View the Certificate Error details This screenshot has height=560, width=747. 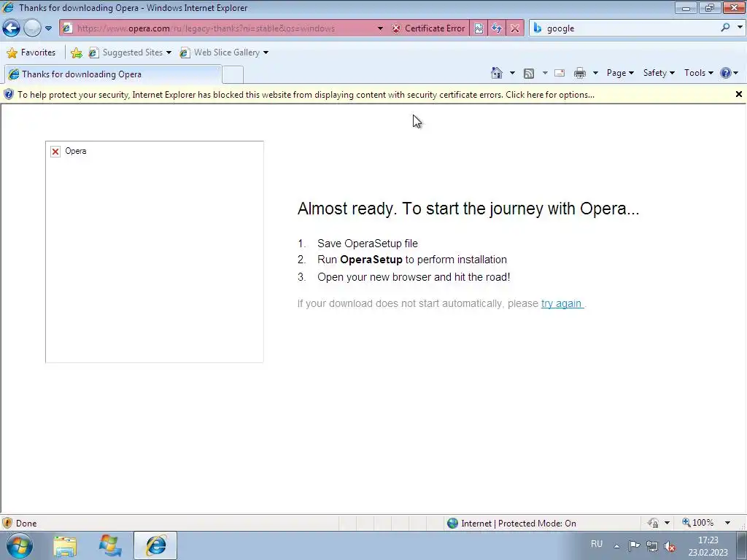(428, 28)
